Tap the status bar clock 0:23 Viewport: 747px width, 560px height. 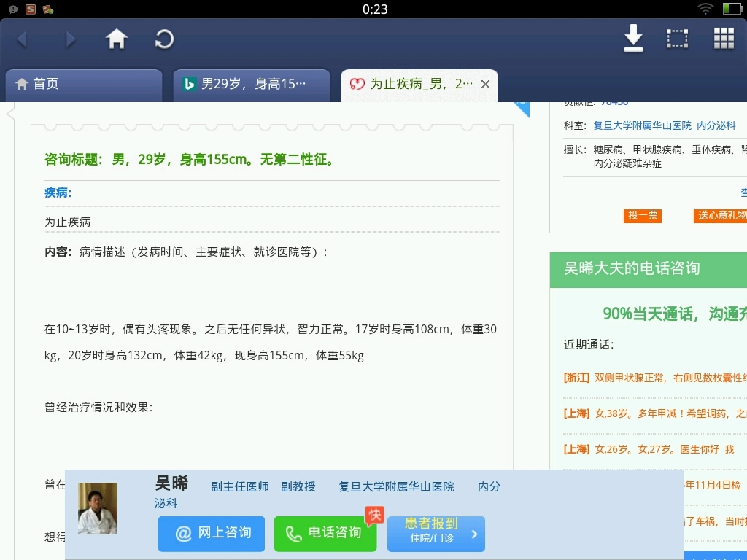tap(375, 9)
